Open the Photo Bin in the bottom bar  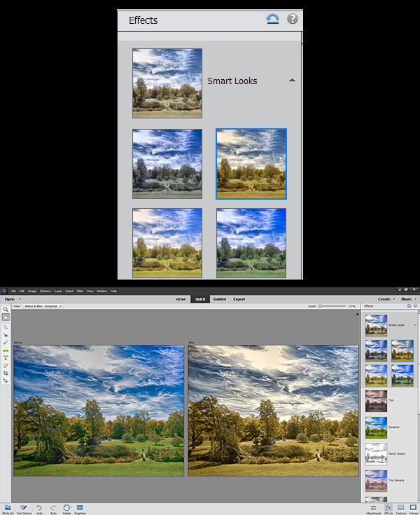click(x=8, y=509)
